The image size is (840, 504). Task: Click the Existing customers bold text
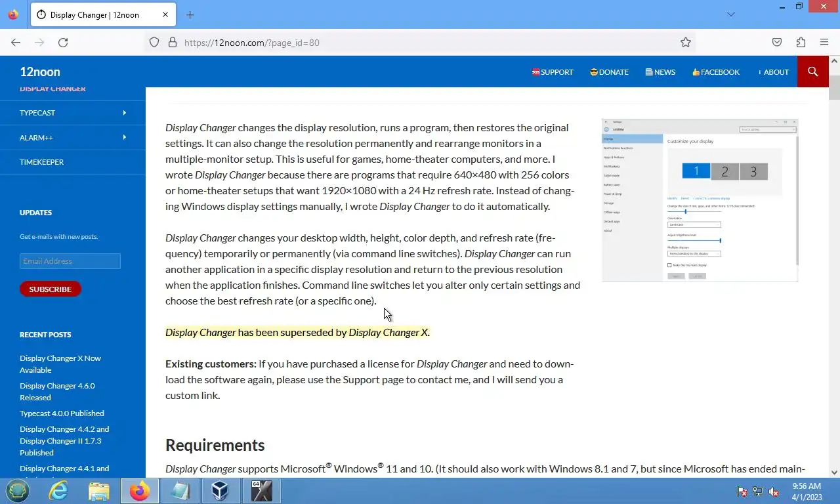[211, 364]
